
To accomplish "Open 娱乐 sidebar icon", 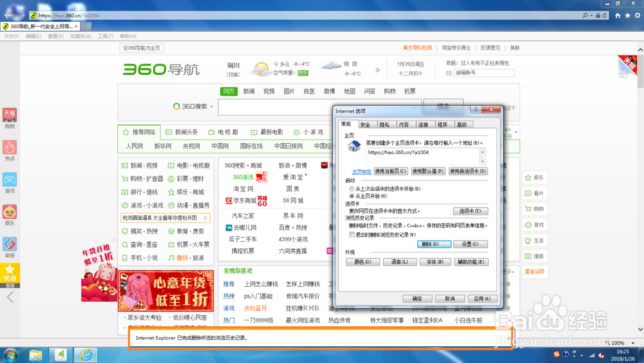I will click(10, 212).
